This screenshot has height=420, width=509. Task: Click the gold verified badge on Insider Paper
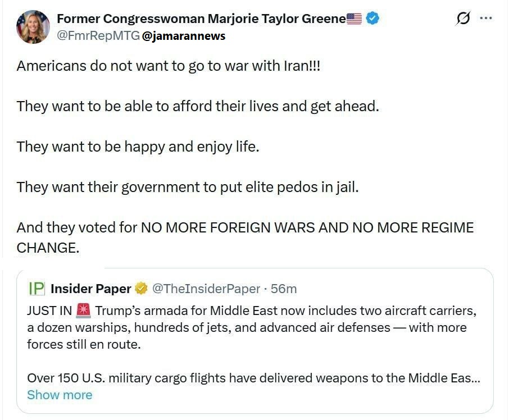point(142,289)
